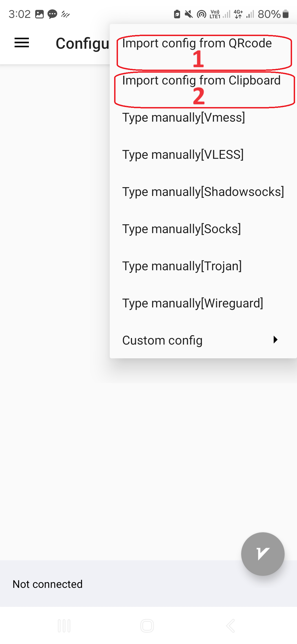Select Import config from QRcode
The image size is (297, 644).
(197, 43)
